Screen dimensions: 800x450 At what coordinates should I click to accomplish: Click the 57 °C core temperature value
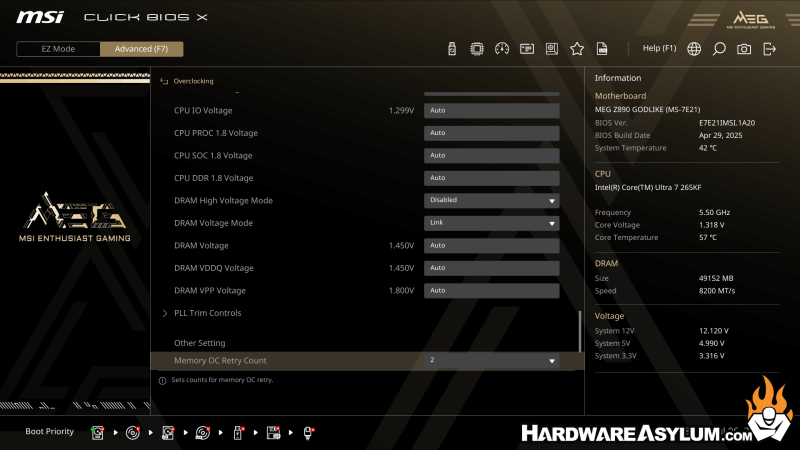708,238
